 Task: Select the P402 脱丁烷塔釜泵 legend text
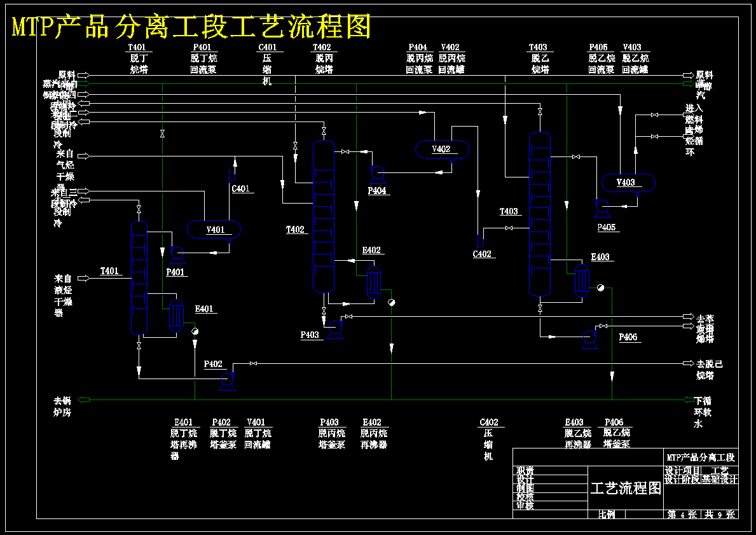pyautogui.click(x=223, y=433)
